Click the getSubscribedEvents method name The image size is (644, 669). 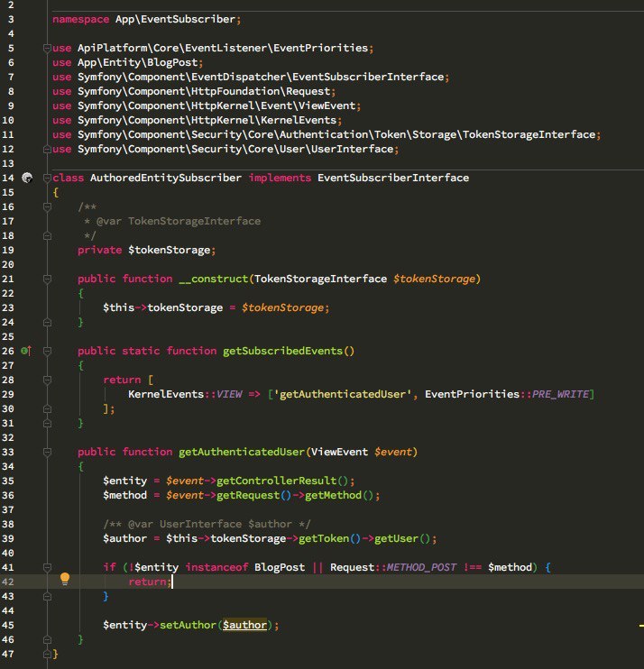[x=282, y=351]
